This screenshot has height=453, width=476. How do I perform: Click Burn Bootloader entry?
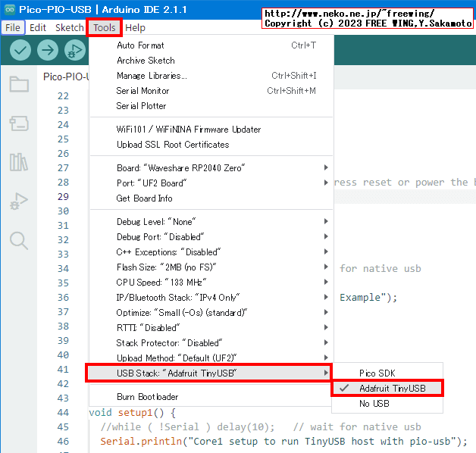point(147,396)
